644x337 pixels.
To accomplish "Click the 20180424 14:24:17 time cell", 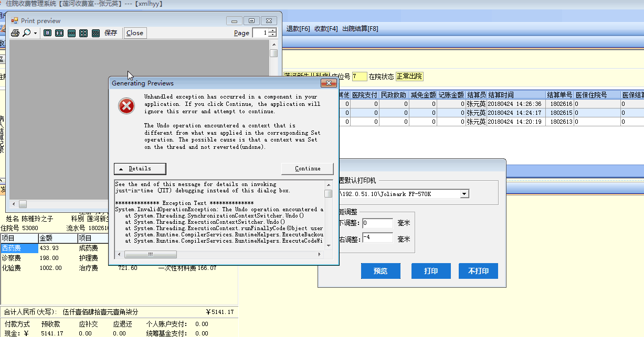I will point(516,113).
